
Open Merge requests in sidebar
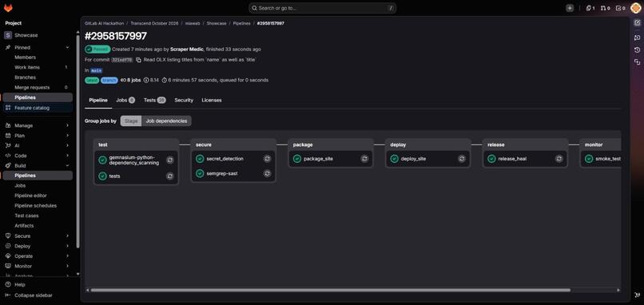(x=38, y=88)
